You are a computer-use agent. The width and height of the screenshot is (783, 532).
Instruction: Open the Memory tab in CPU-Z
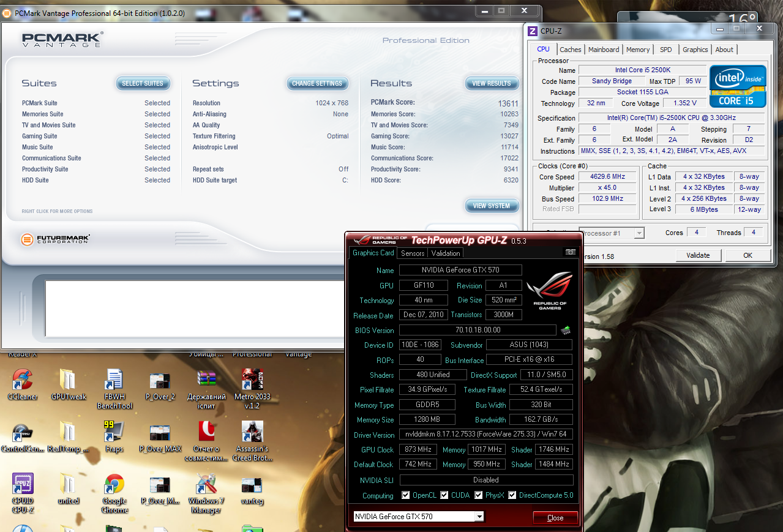[x=638, y=50]
